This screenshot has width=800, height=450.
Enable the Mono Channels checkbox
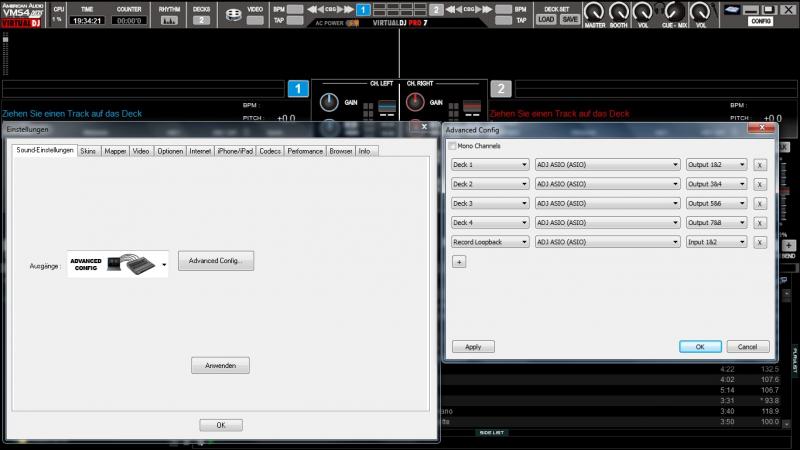(452, 146)
